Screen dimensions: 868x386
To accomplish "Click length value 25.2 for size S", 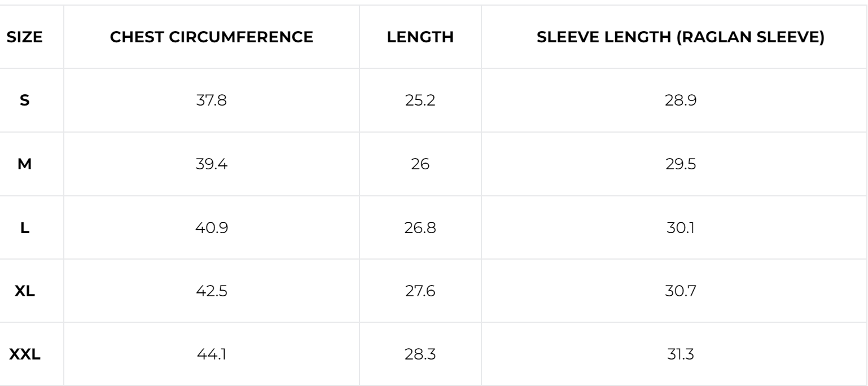I will pos(420,101).
